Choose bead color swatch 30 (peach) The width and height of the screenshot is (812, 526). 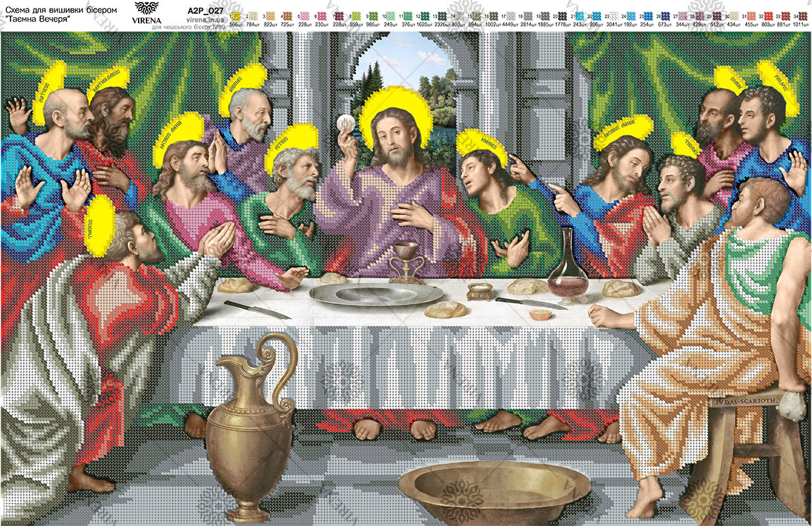[x=733, y=15]
